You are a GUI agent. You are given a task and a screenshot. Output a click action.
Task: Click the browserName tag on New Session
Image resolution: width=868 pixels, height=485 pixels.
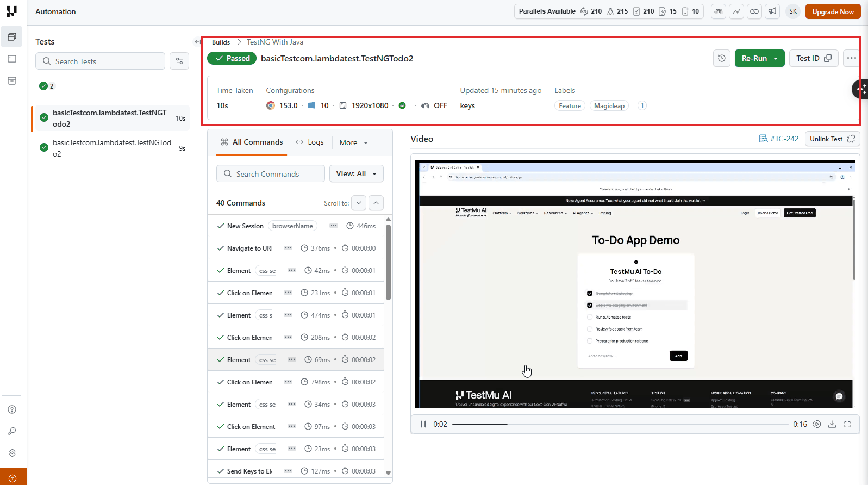[292, 226]
